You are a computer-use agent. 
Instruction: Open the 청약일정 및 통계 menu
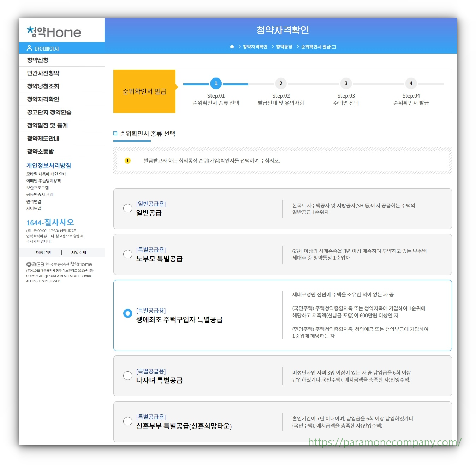coord(62,125)
